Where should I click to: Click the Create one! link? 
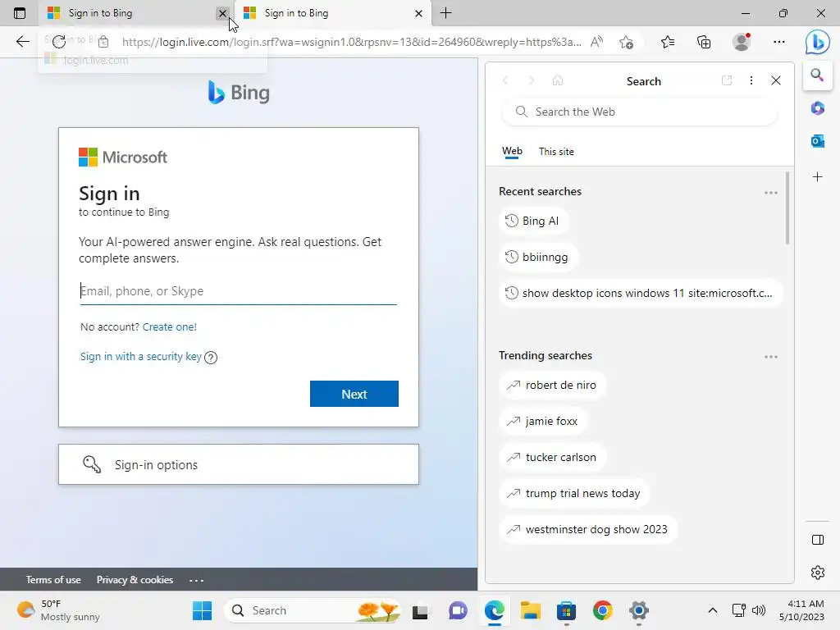[x=169, y=326]
